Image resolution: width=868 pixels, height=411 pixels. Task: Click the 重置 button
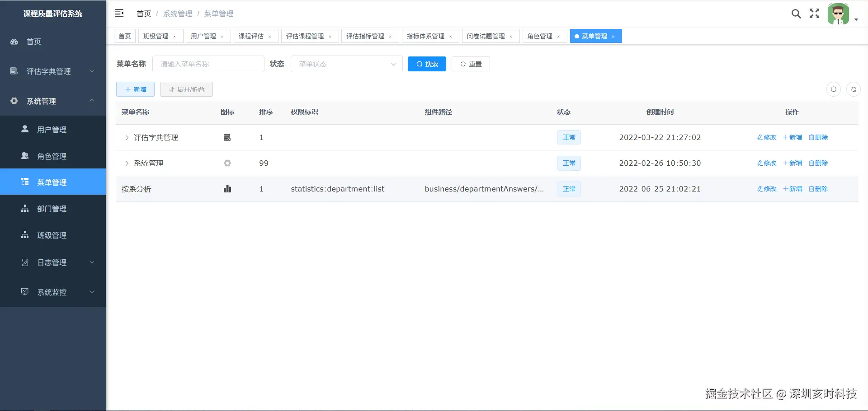(471, 64)
